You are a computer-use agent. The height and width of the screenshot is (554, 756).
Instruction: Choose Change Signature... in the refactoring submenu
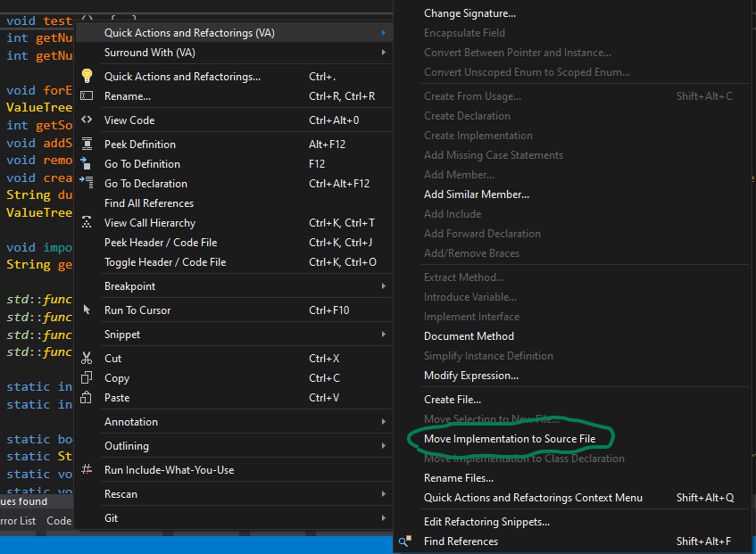(469, 13)
